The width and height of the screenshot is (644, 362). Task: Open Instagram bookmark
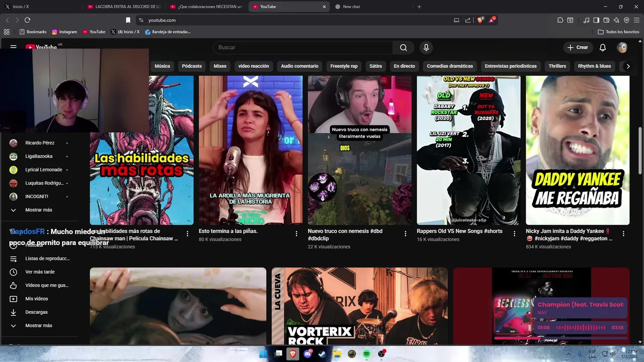[64, 32]
